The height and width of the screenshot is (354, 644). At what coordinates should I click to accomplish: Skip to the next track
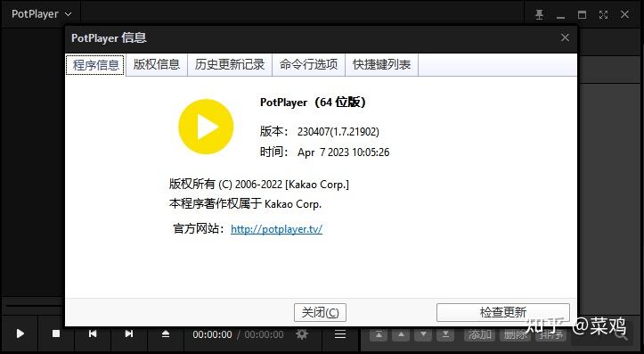click(x=128, y=333)
